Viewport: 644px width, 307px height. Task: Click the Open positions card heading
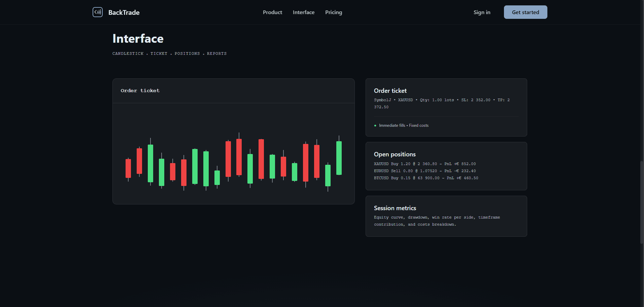coord(395,154)
